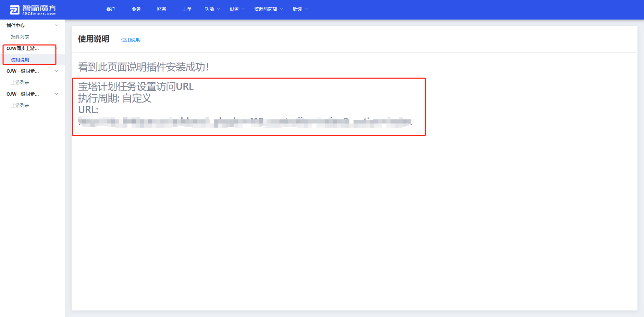The image size is (644, 317).
Task: Open the 工单 menu
Action: point(187,9)
